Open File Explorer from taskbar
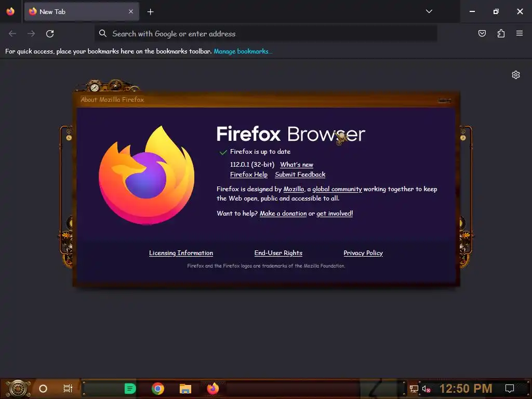532x399 pixels. pyautogui.click(x=185, y=389)
